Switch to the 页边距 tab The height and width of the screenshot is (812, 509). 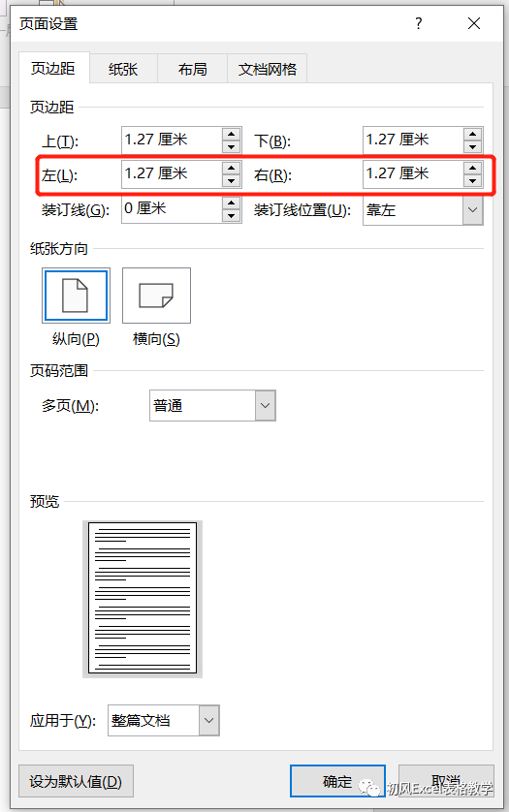54,69
